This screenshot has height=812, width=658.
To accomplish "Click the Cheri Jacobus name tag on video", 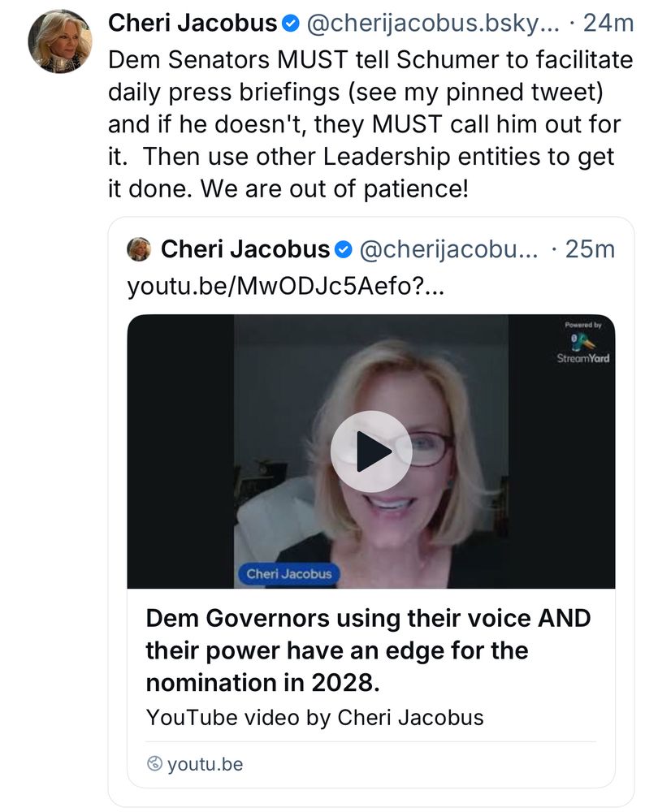I will [x=288, y=574].
